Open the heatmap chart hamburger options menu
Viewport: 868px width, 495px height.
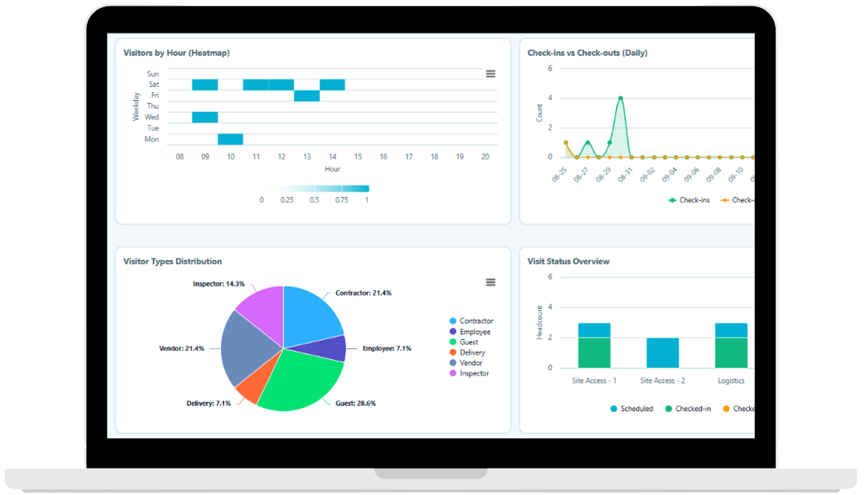tap(490, 74)
